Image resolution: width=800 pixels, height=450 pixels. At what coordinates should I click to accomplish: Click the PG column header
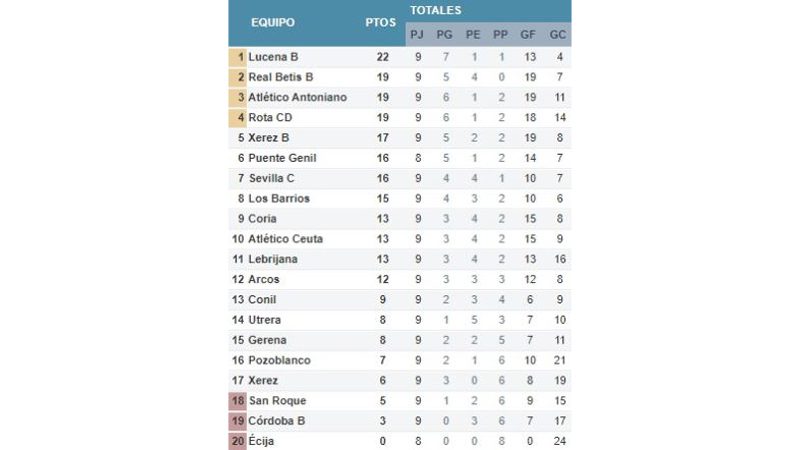(x=444, y=35)
